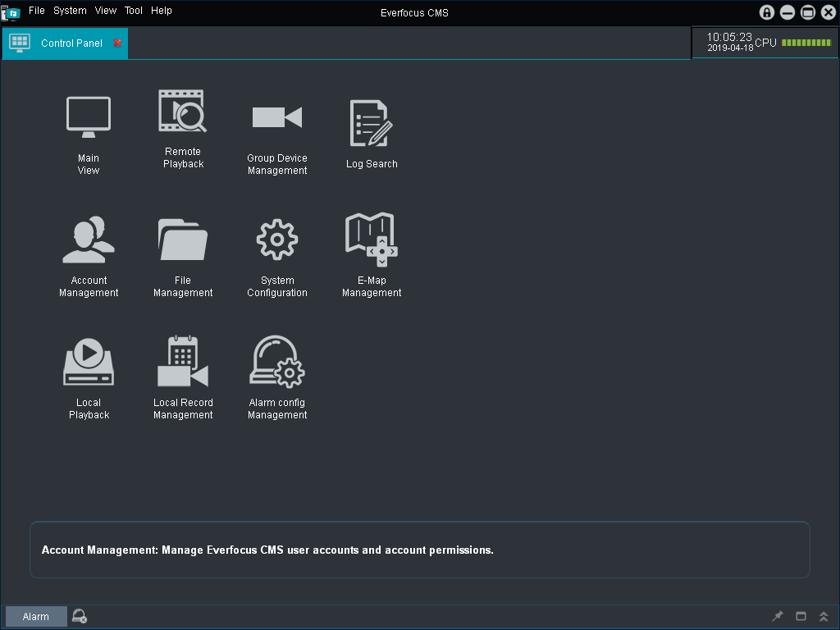The width and height of the screenshot is (840, 630).
Task: Toggle the alarm siren icon in status bar
Action: point(79,616)
